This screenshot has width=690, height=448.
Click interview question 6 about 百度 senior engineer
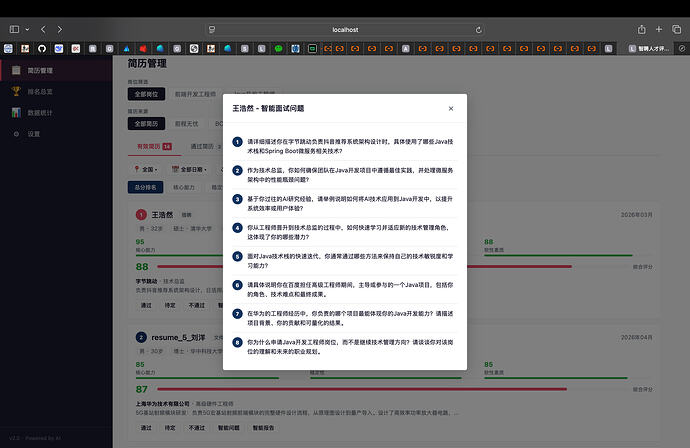point(345,289)
